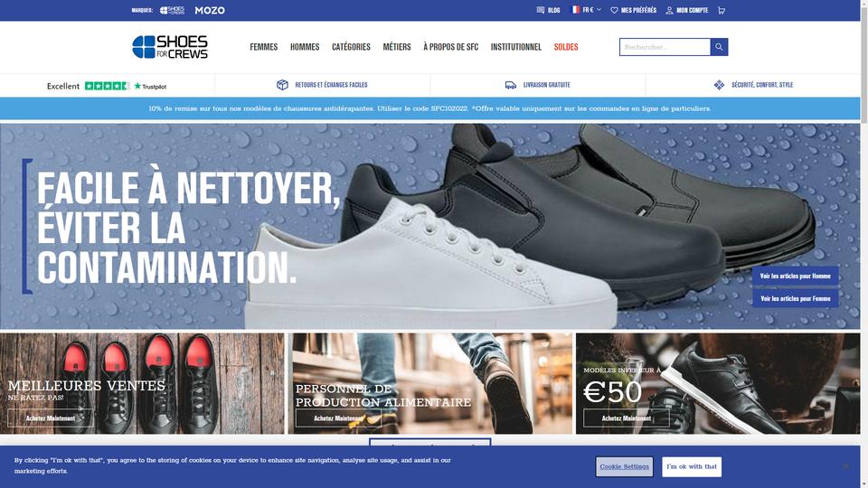Select the MOZO brand logo
This screenshot has width=868, height=488.
tap(210, 11)
